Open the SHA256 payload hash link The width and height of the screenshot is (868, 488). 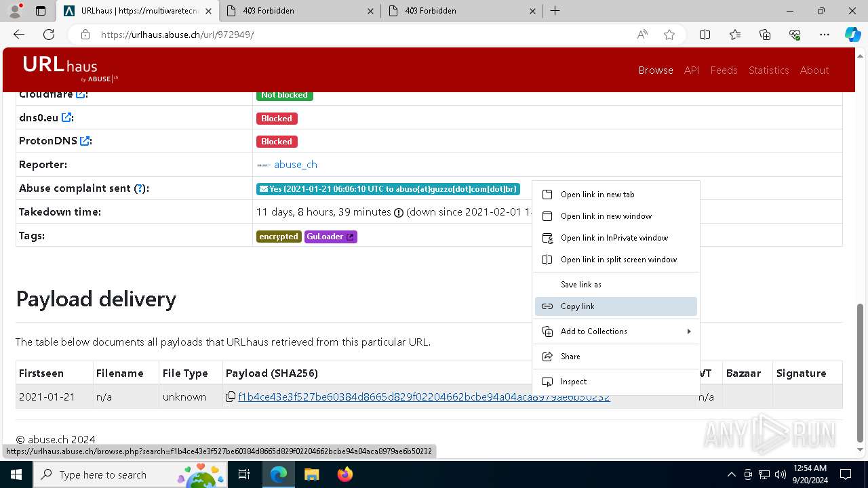click(x=424, y=397)
